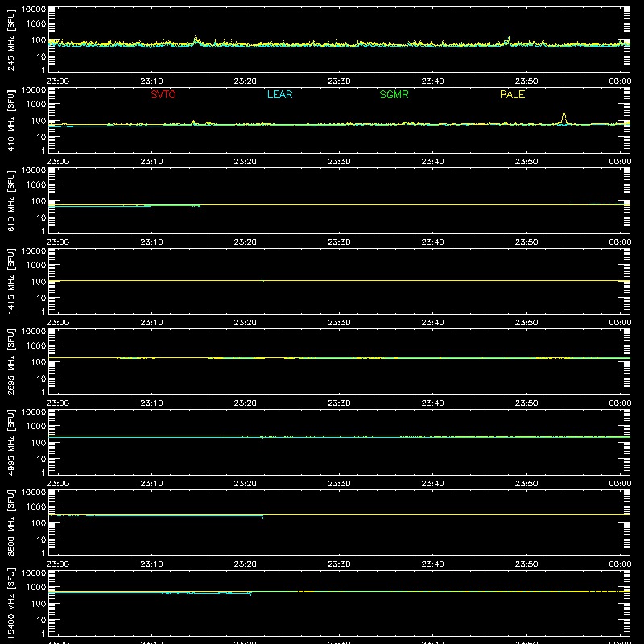Viewport: 644px width, 644px height.
Task: Click the 23:20 tick under the 1415 MHz plot
Action: point(246,323)
